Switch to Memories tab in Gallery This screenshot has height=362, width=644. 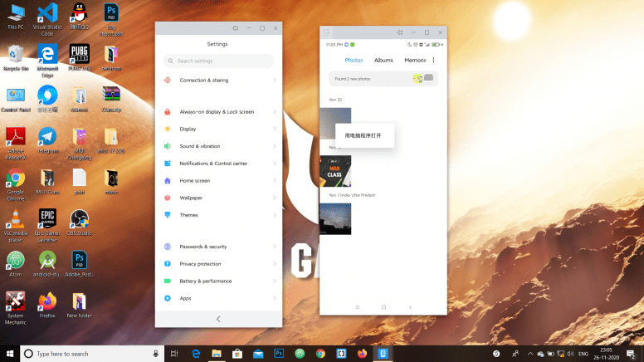pyautogui.click(x=415, y=60)
